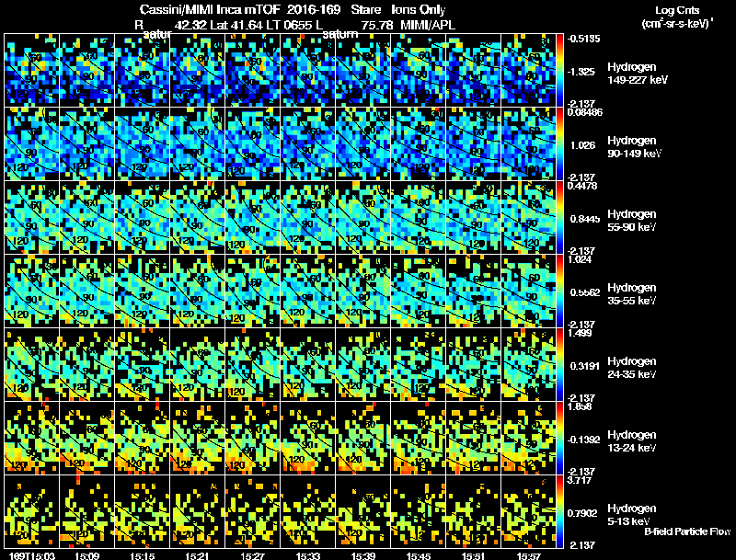
Task: Click the time axis label '15:39'
Action: pyautogui.click(x=363, y=556)
